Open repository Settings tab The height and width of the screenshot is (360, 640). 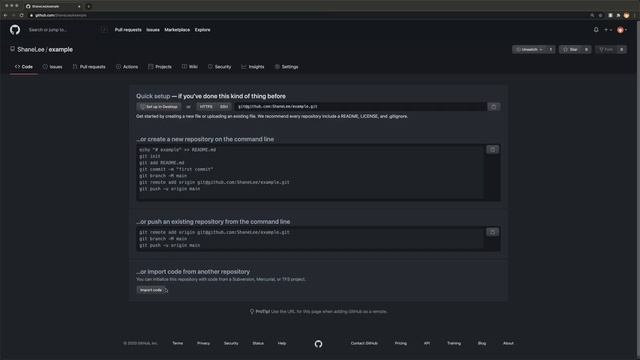pyautogui.click(x=287, y=67)
